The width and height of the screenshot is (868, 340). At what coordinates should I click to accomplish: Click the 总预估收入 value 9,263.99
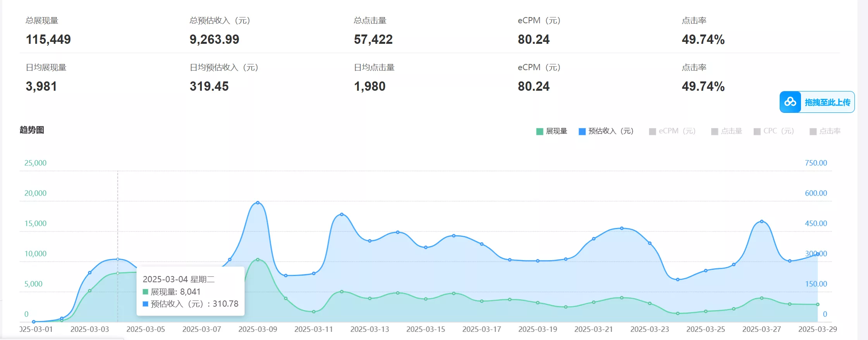[214, 40]
